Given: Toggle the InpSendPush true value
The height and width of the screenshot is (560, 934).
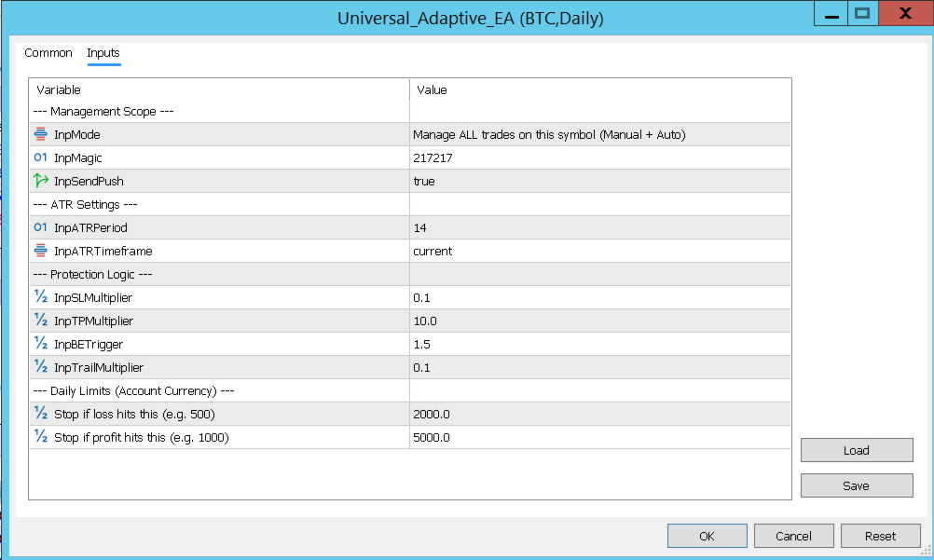Looking at the screenshot, I should 600,181.
